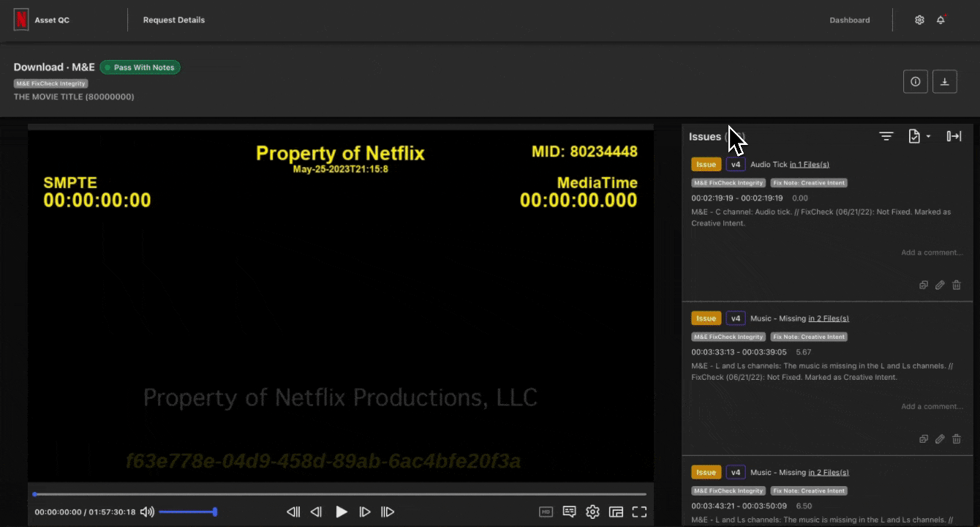The width and height of the screenshot is (980, 527).
Task: Copy the 00:03:33:13 Music - Missing issue
Action: (924, 438)
